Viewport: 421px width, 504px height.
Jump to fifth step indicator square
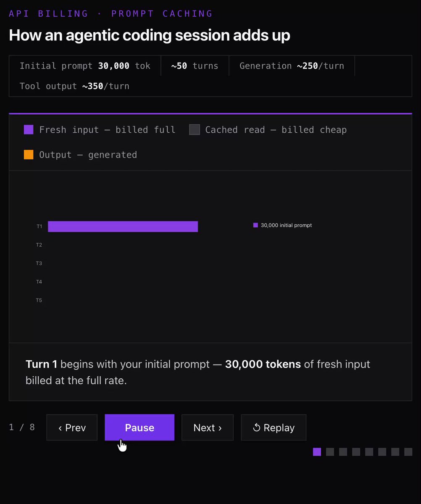369,452
